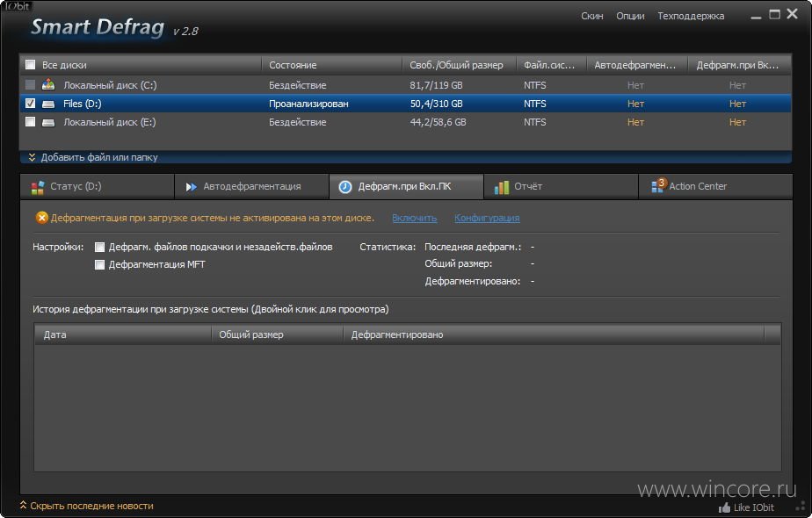Click the Files (D:) drive icon
812x518 pixels.
(x=48, y=104)
